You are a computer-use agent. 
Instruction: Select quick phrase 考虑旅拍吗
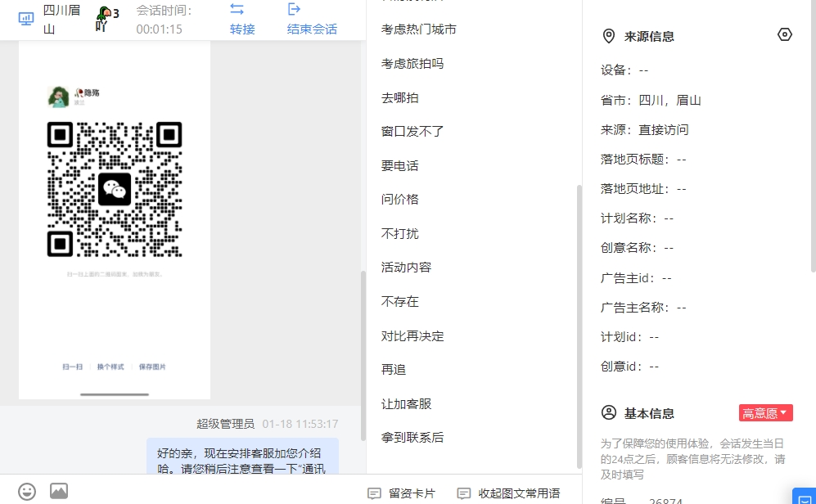click(413, 64)
